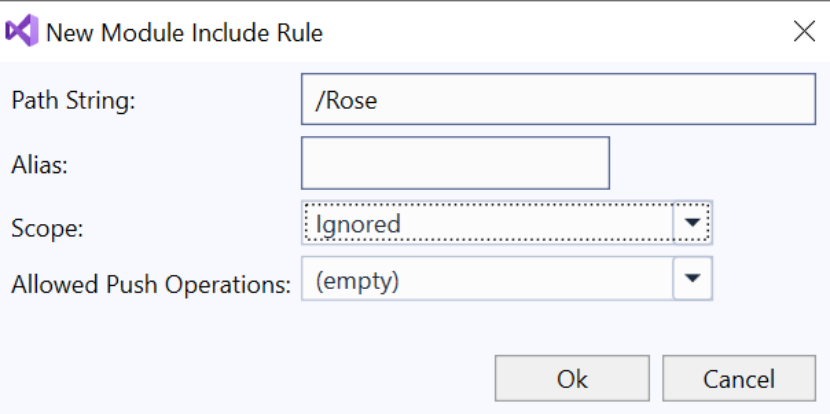
Task: Click into the Path String text field
Action: point(558,100)
